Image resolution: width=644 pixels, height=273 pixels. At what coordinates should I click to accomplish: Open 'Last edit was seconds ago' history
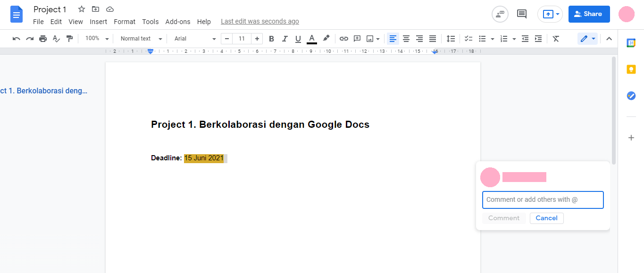click(x=260, y=22)
